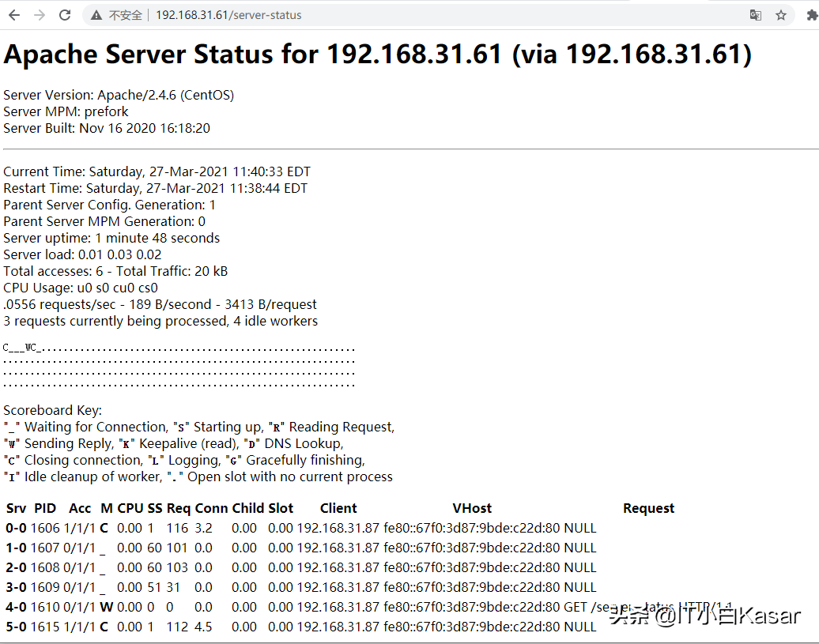
Task: Click the 'Child' column header
Action: tap(248, 508)
